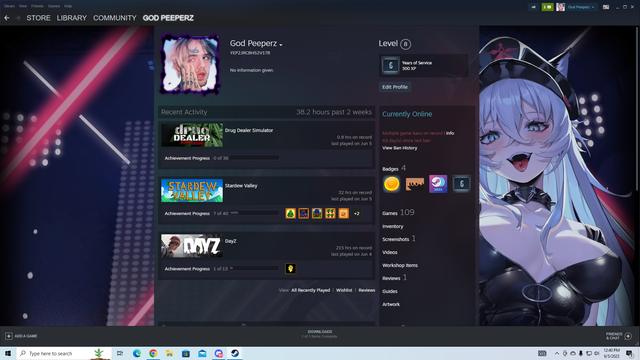Screen dimensions: 640x360
Task: Click the Windows Start button
Action: point(8,353)
